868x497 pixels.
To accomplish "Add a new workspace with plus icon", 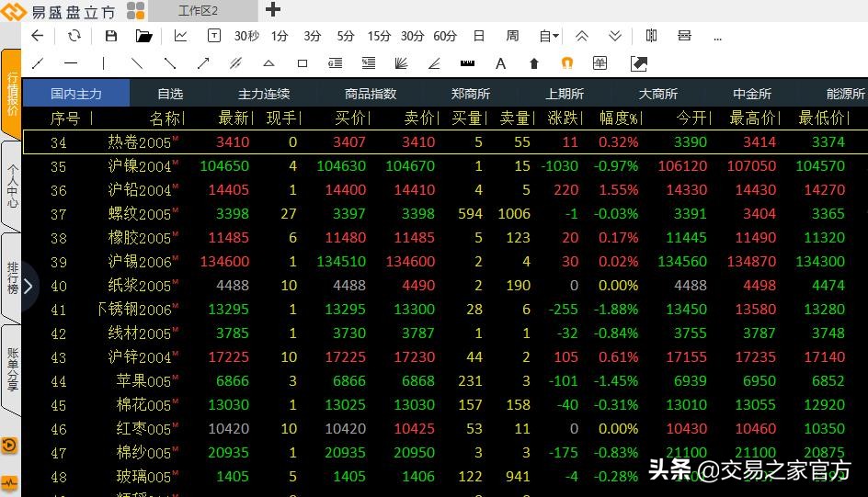I will pos(273,9).
